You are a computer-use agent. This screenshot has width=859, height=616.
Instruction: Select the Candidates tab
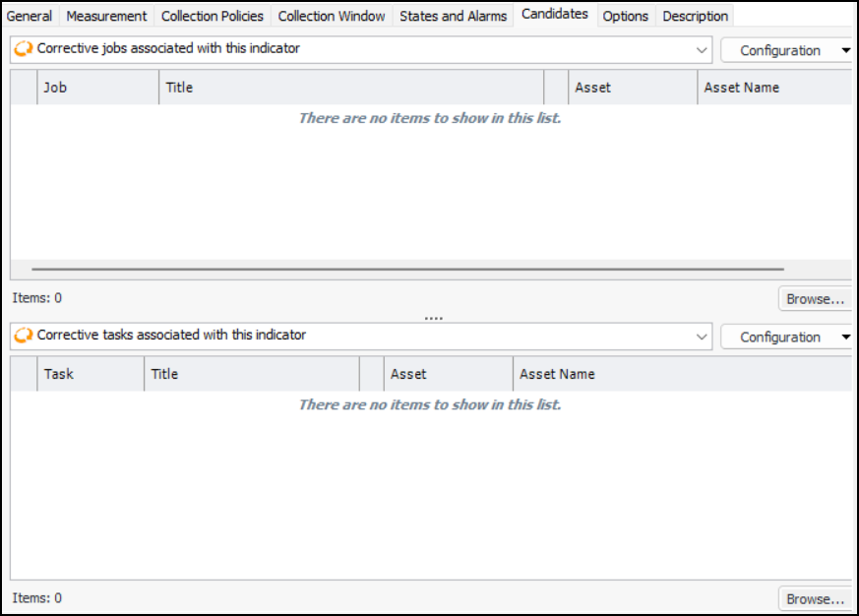pos(554,14)
